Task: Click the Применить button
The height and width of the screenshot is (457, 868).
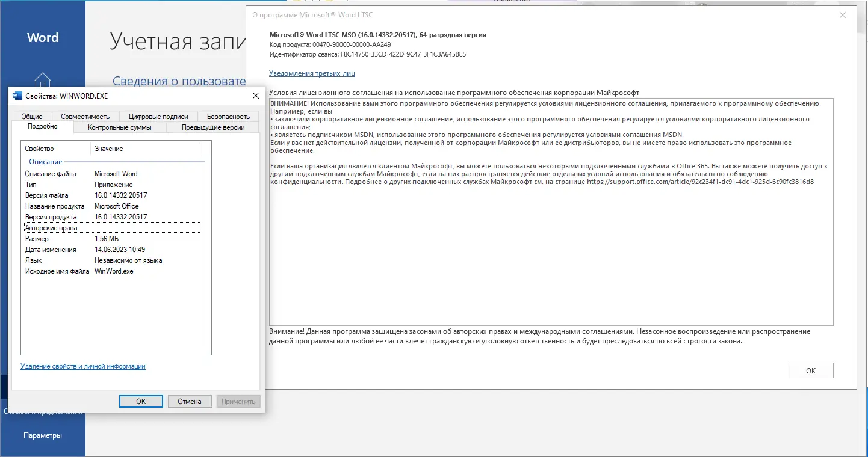Action: 238,402
